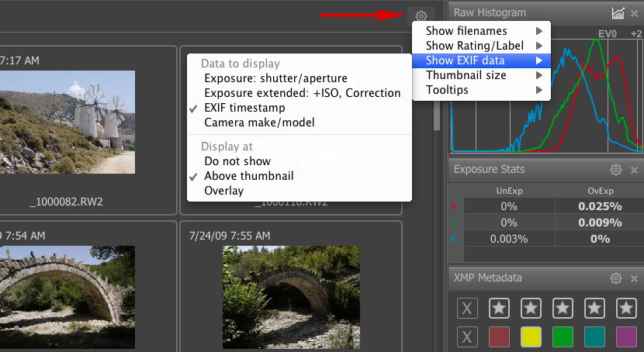Select the windmills thumbnail _1000082.RW2
This screenshot has height=352, width=644.
tap(67, 123)
